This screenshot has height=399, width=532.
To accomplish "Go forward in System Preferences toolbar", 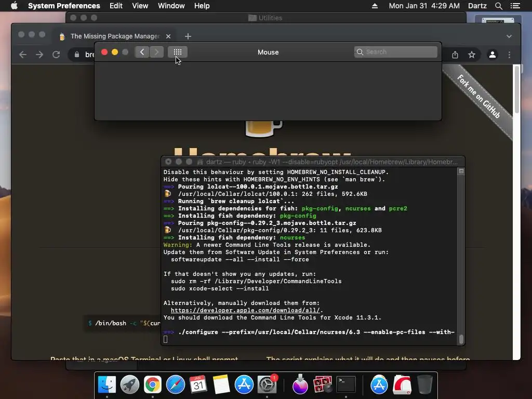I will [x=156, y=52].
